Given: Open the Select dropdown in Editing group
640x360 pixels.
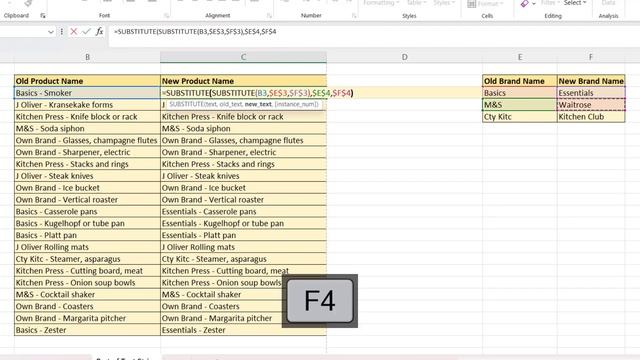Looking at the screenshot, I should (575, 3).
